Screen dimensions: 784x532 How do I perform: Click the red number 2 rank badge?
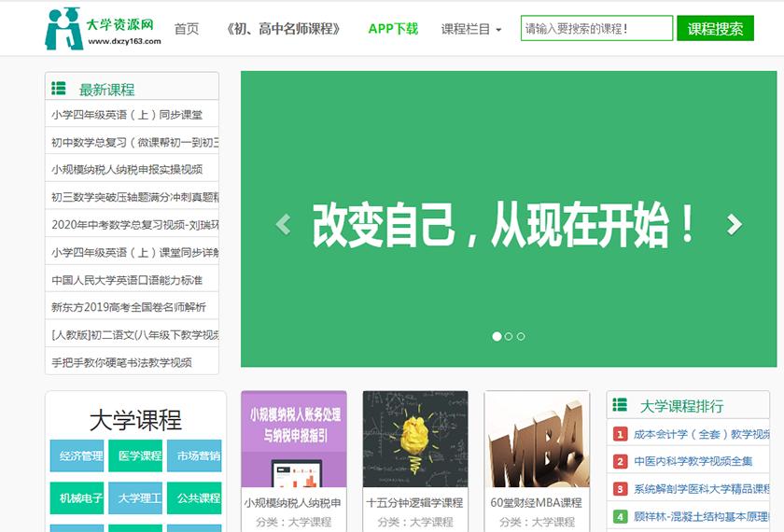pos(620,461)
